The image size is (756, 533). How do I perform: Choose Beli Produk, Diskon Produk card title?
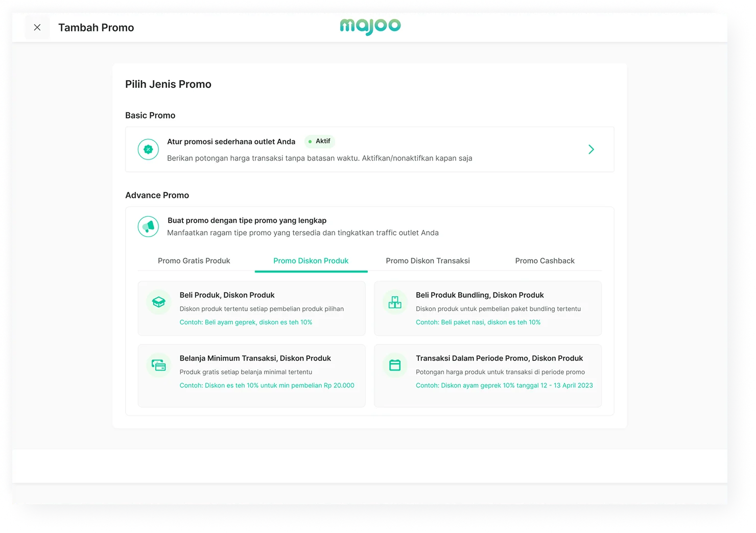point(227,295)
